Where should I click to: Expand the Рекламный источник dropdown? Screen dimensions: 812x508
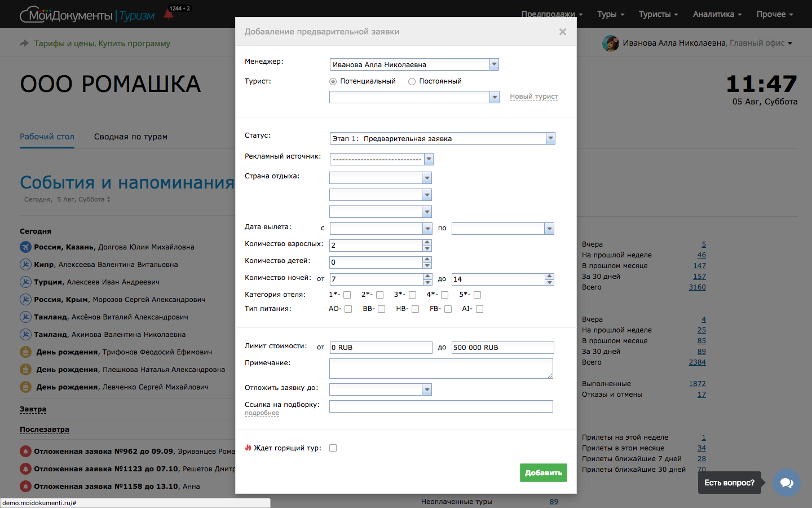click(x=428, y=159)
